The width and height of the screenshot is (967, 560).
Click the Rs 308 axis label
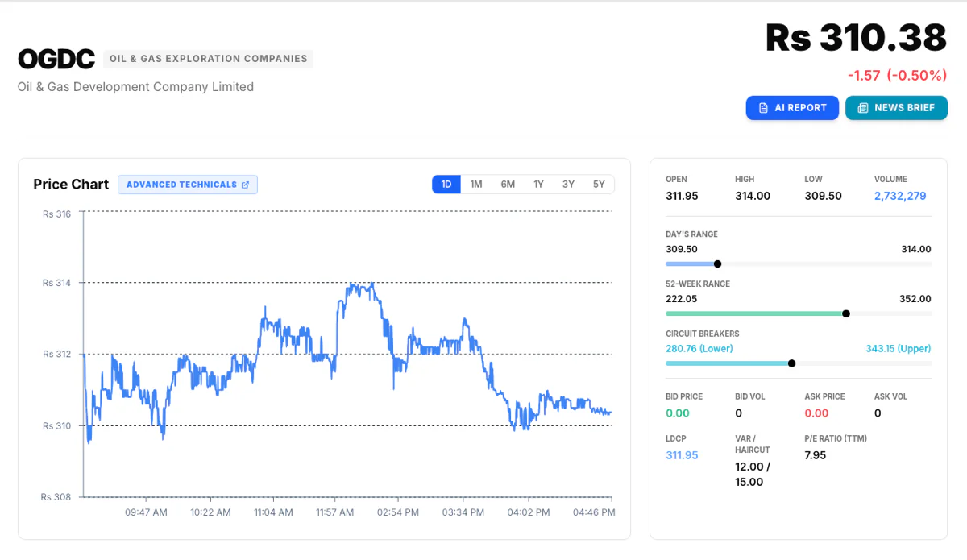[x=56, y=497]
